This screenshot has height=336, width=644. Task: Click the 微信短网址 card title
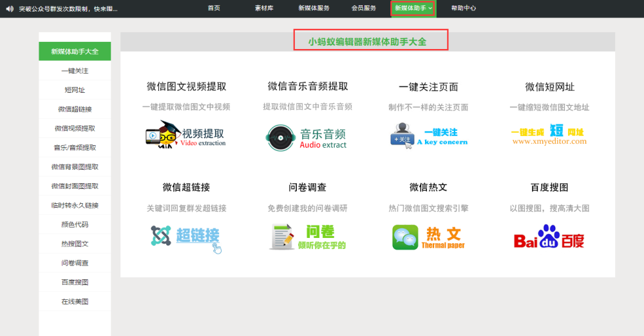click(x=549, y=87)
